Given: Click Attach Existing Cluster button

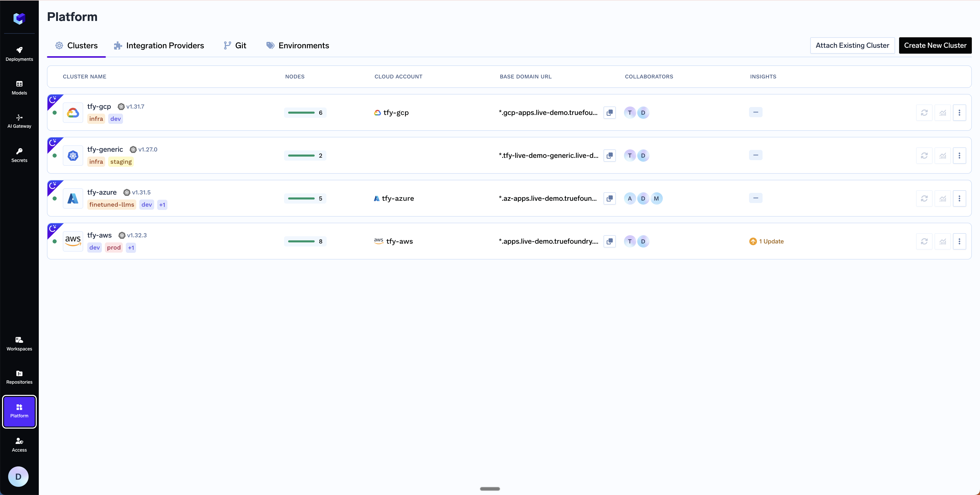Looking at the screenshot, I should (852, 45).
